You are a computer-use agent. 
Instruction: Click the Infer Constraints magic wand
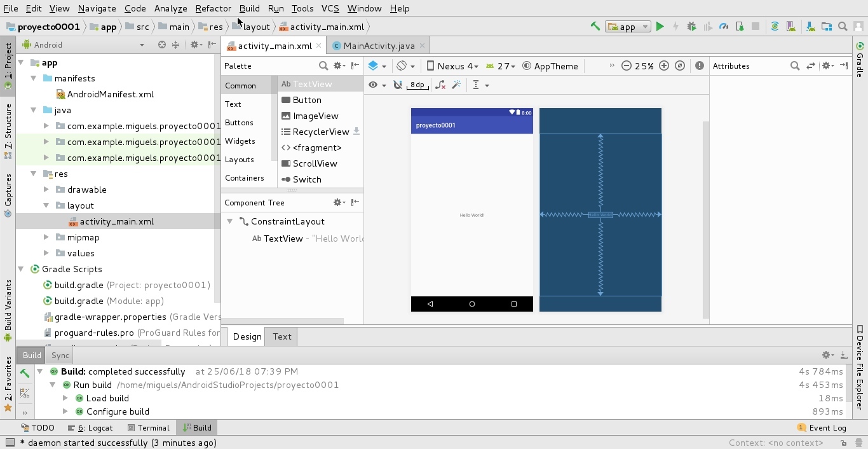[456, 85]
